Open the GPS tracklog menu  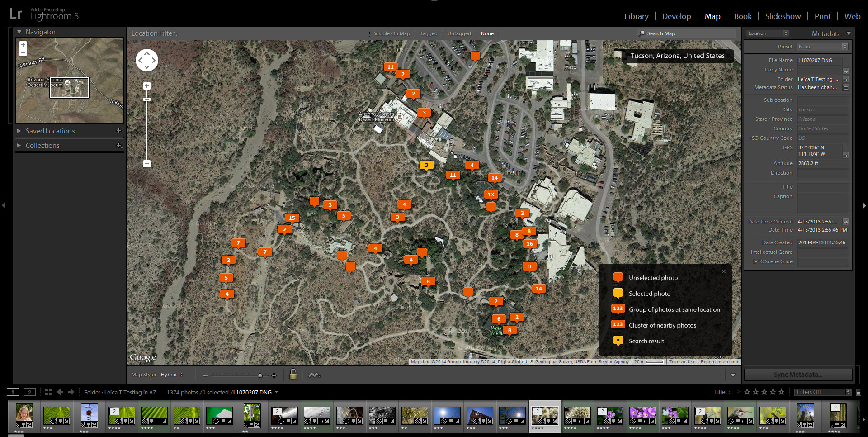click(x=314, y=375)
